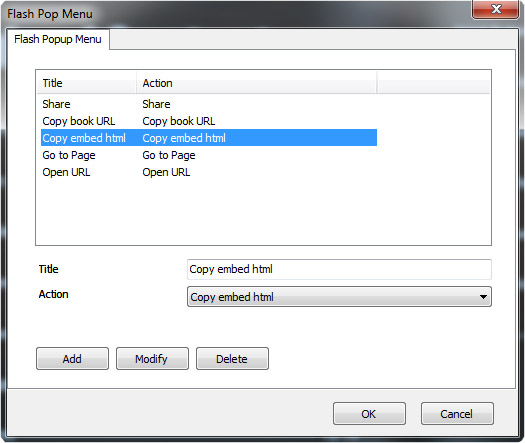The image size is (525, 443).
Task: Click the Action column header
Action: tap(256, 83)
